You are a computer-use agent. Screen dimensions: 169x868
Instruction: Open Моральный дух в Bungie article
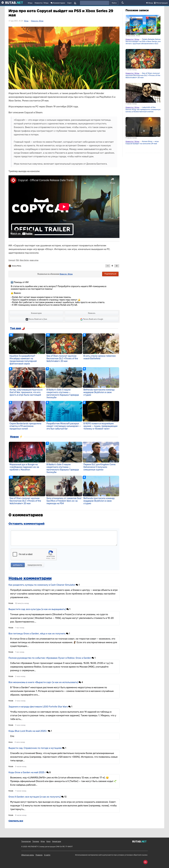24,467
